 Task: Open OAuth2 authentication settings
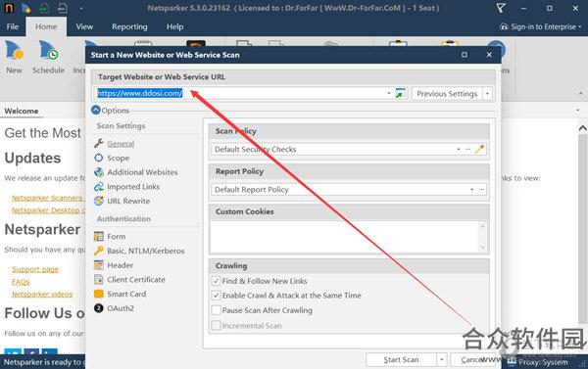pyautogui.click(x=121, y=308)
